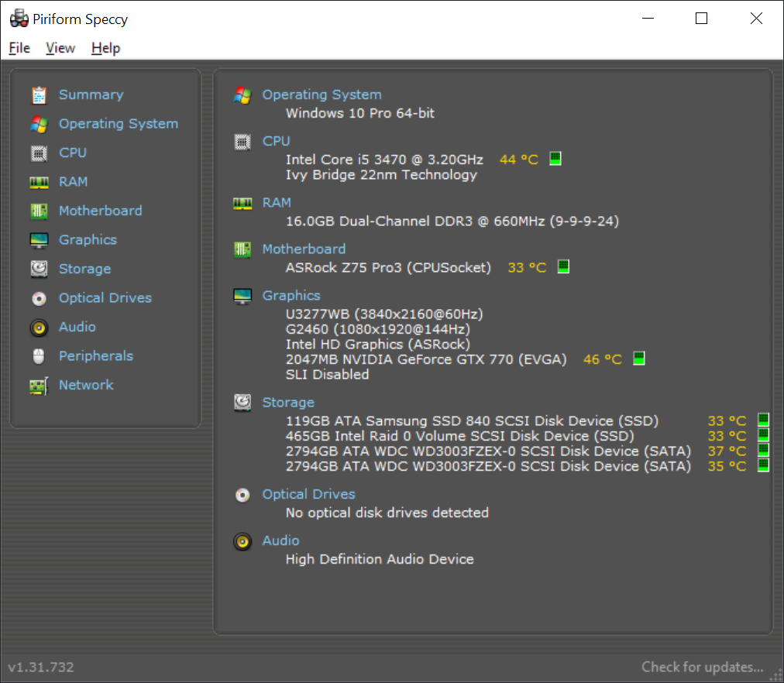784x683 pixels.
Task: Click the Storage drive icon in main panel
Action: [x=242, y=403]
